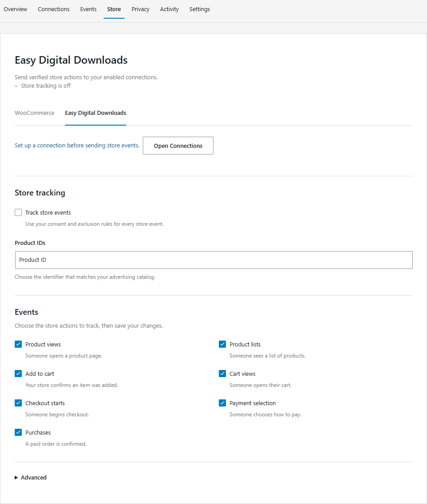Switch to the Connections tab
The width and height of the screenshot is (427, 504).
point(54,9)
